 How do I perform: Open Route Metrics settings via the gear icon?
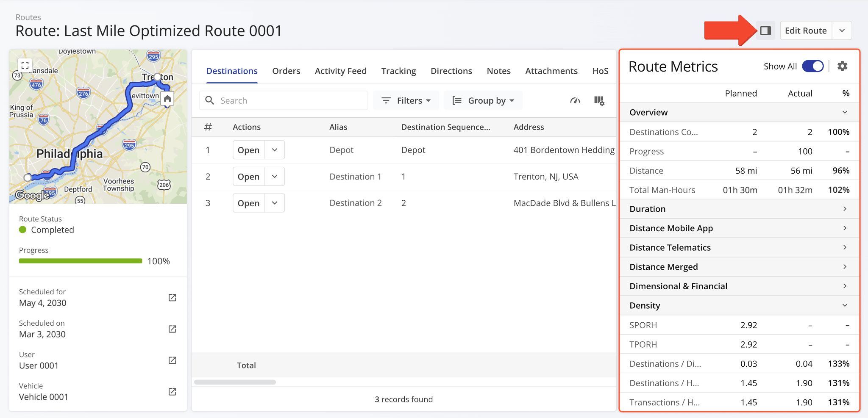(842, 66)
